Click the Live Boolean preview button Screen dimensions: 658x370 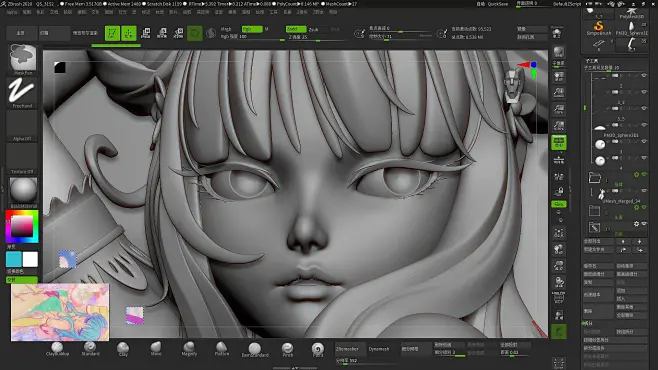pos(85,33)
